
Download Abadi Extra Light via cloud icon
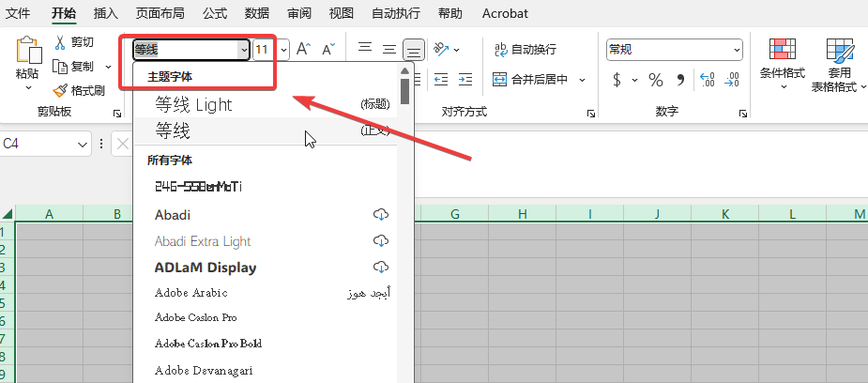click(381, 241)
